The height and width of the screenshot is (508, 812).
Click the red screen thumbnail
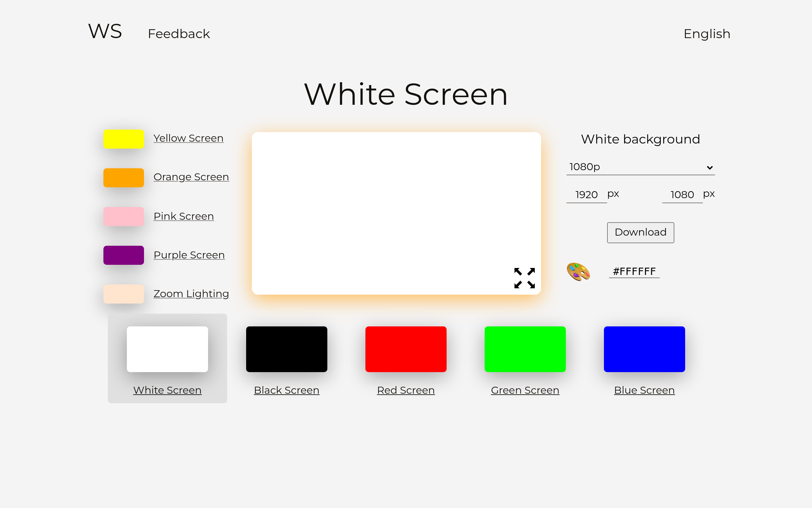[x=406, y=349]
